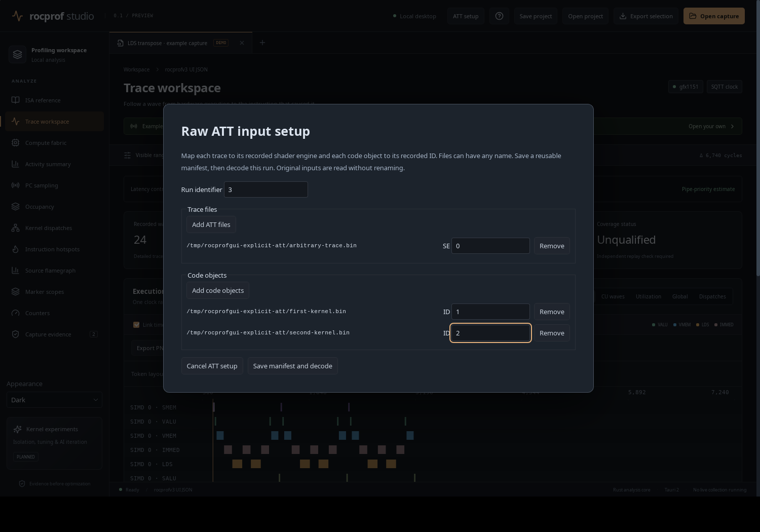Open Marker scopes
The image size is (760, 532).
pos(54,292)
